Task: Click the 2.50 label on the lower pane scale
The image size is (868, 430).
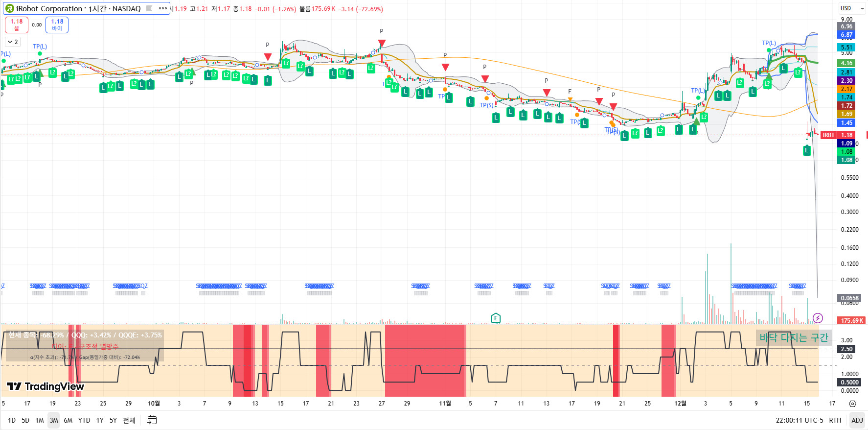Action: click(847, 349)
